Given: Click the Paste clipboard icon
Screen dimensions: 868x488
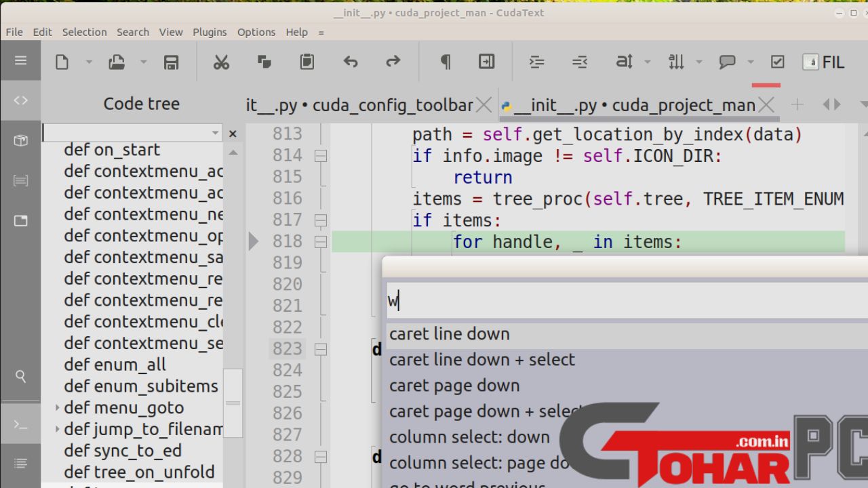Looking at the screenshot, I should (307, 62).
